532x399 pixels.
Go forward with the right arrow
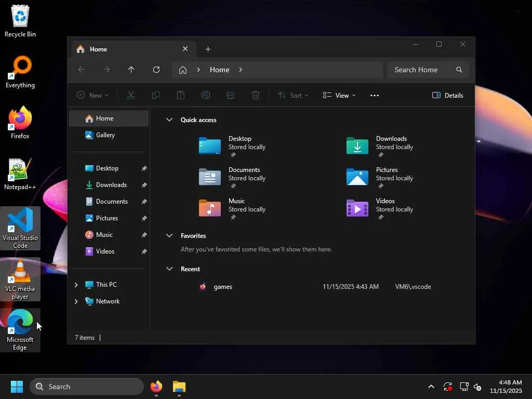pos(107,70)
